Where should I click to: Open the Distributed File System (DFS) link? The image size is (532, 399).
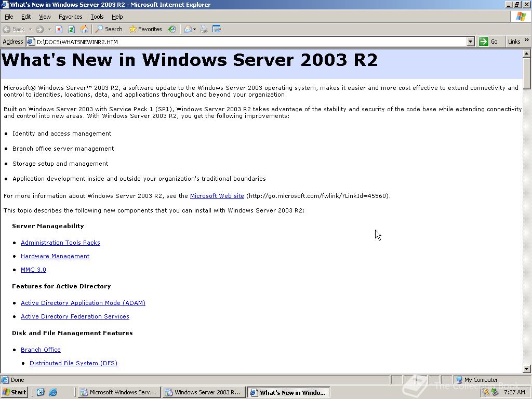pyautogui.click(x=73, y=363)
